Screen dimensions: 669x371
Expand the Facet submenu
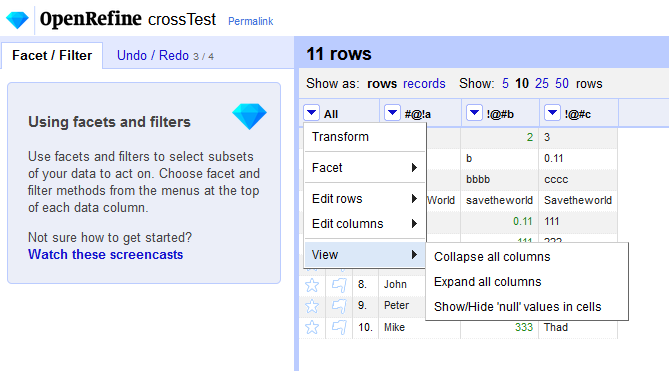point(365,168)
